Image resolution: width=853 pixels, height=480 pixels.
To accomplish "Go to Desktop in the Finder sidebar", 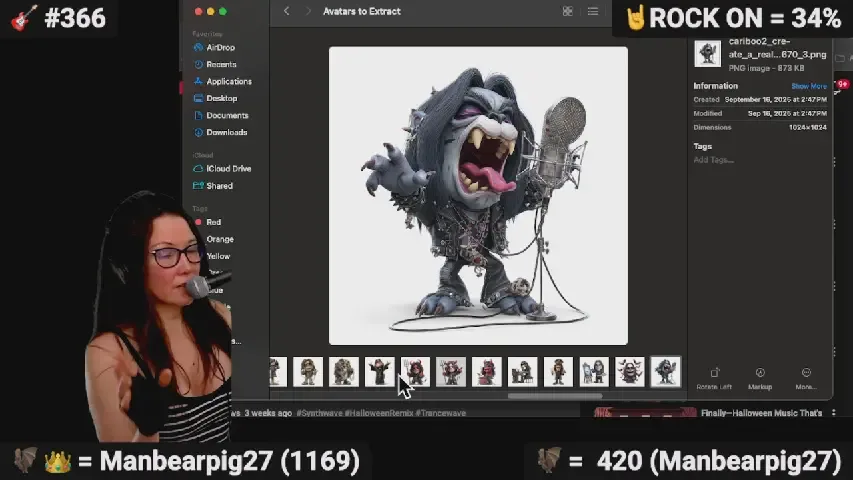I will click(221, 98).
